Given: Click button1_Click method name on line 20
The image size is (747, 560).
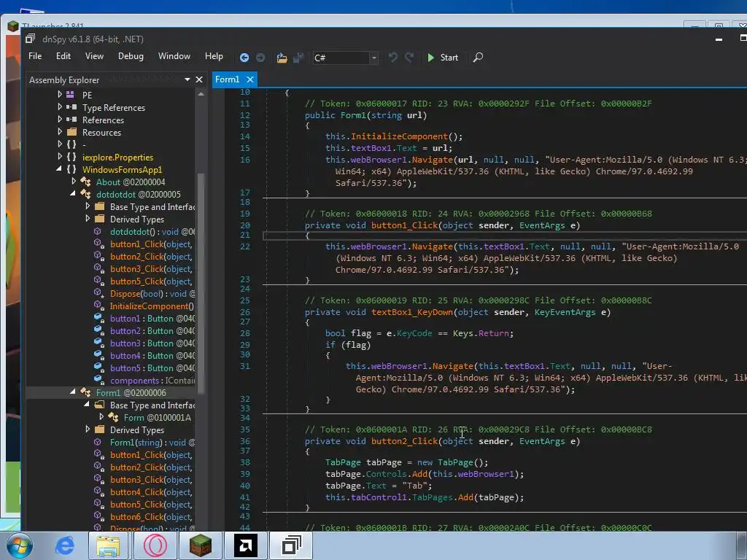Looking at the screenshot, I should pos(404,226).
